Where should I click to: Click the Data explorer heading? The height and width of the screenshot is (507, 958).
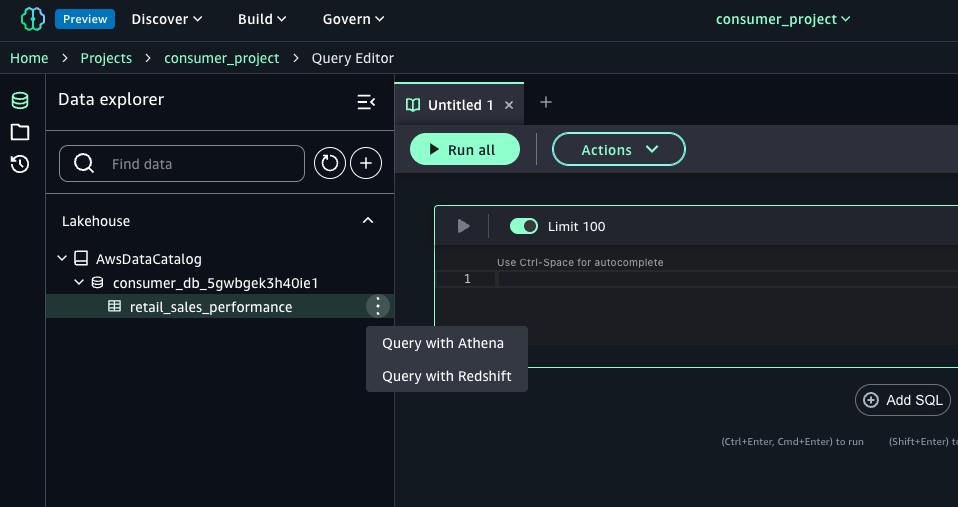coord(111,100)
